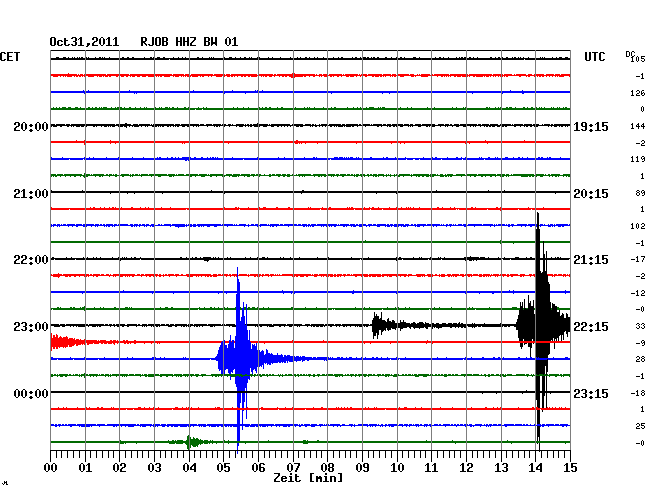Click the station title RJOB HHZ BW 01

click(189, 42)
